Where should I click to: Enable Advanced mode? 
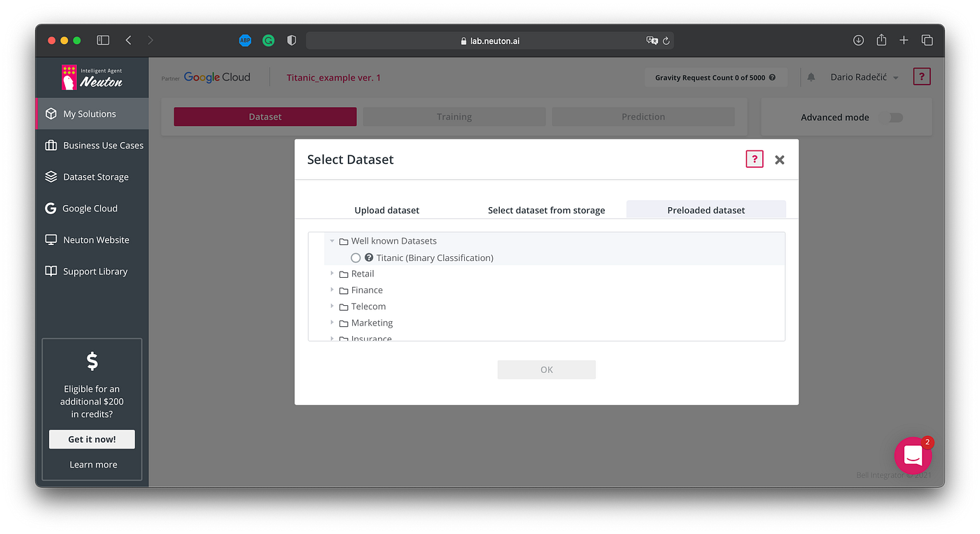tap(895, 118)
